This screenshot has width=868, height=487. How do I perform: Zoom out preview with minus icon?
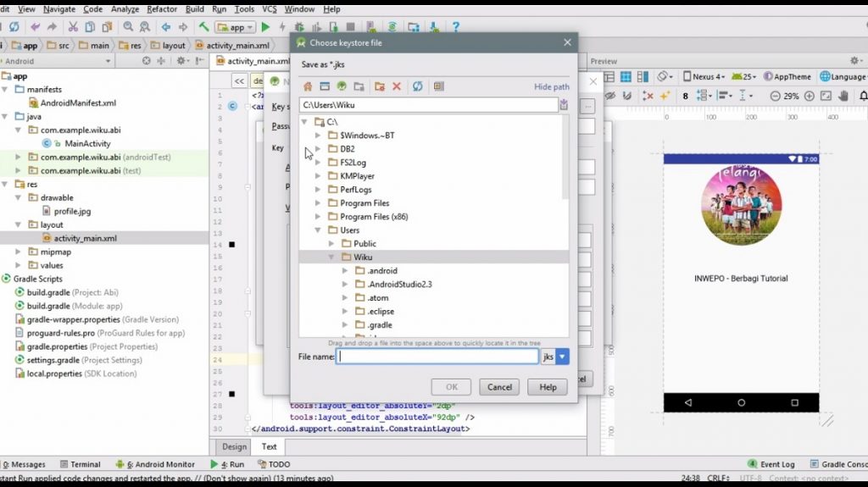point(775,96)
